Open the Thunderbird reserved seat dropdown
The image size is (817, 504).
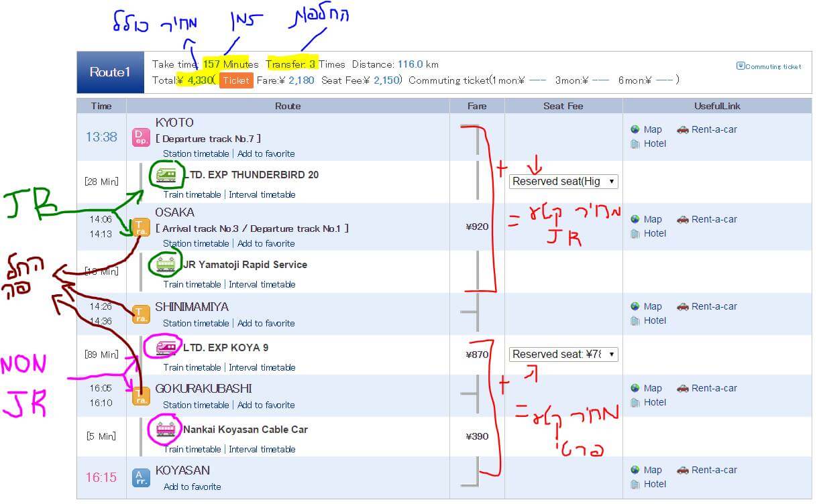pos(563,181)
